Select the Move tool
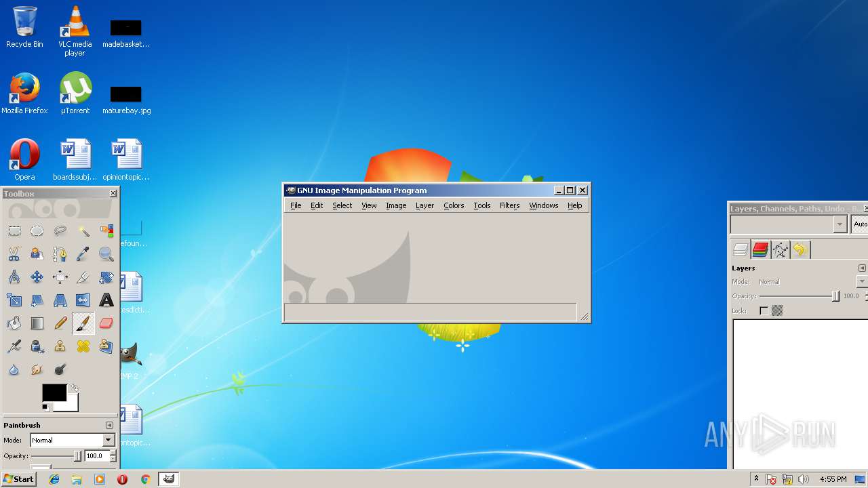The image size is (868, 488). 37,277
